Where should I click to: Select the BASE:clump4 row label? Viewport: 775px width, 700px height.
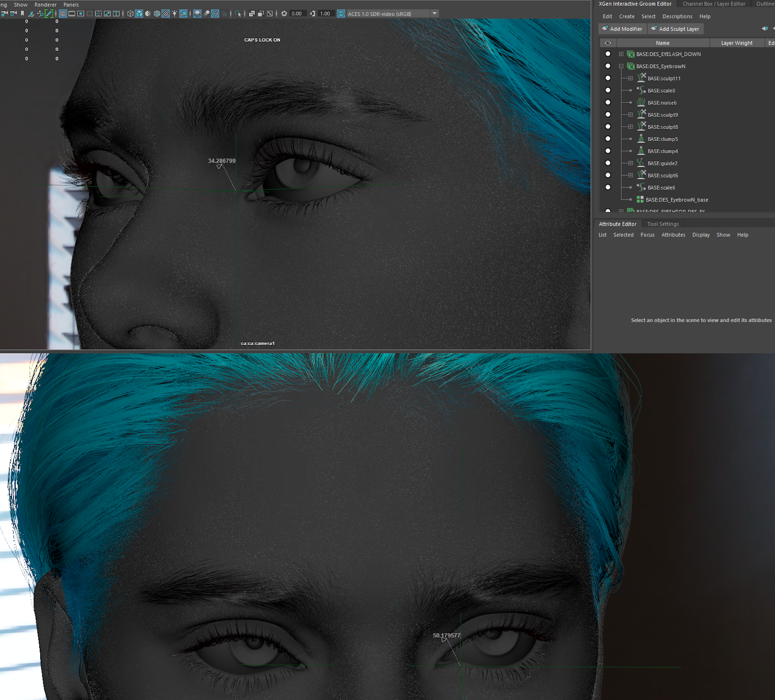click(663, 151)
